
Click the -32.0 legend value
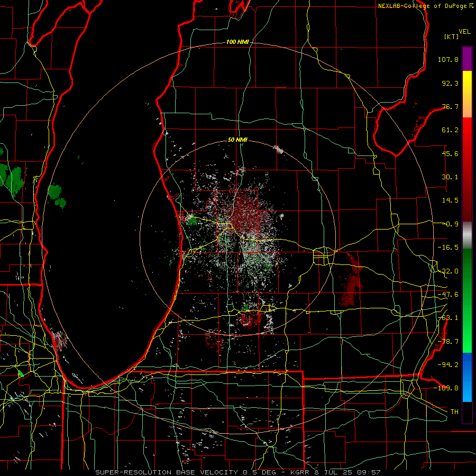pos(448,271)
